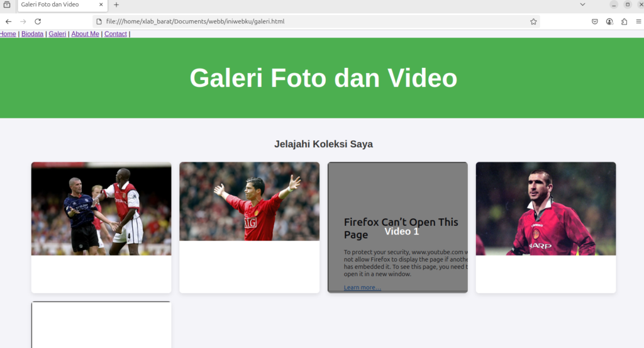Open the Firefox account icon
This screenshot has width=644, height=348.
coord(609,21)
